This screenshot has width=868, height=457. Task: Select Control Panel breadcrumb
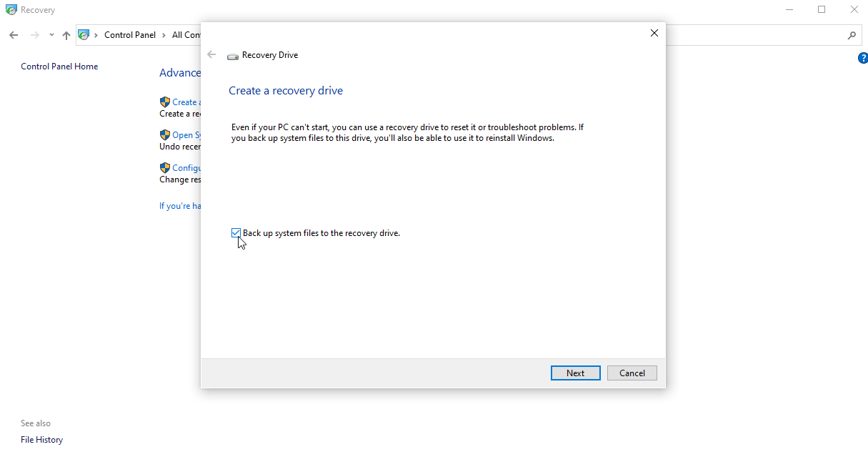click(x=130, y=35)
